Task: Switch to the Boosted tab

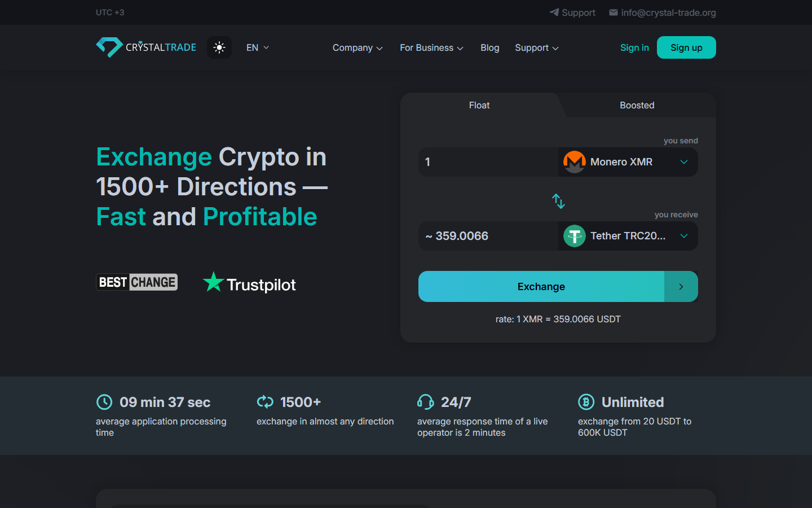Action: [x=637, y=105]
